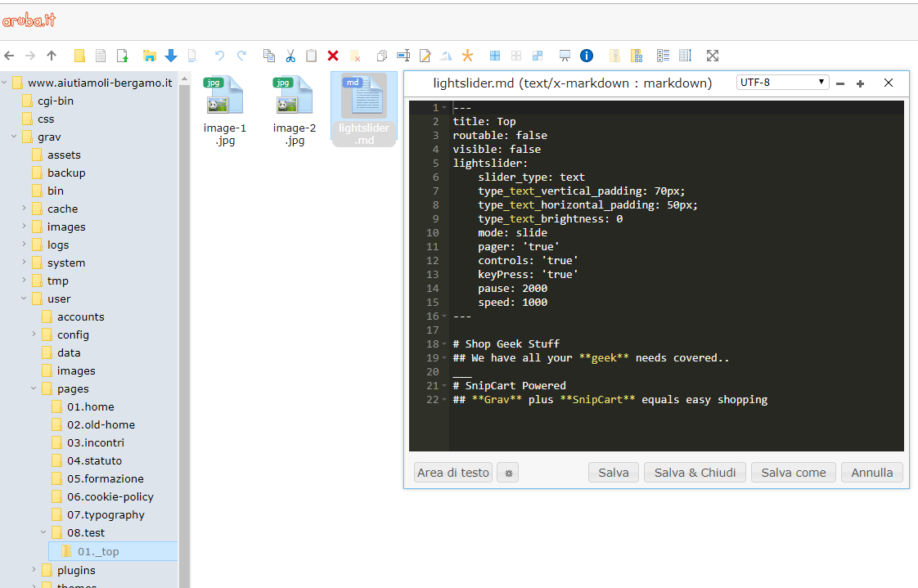Open editor settings gear button
The image size is (918, 588).
tap(508, 473)
